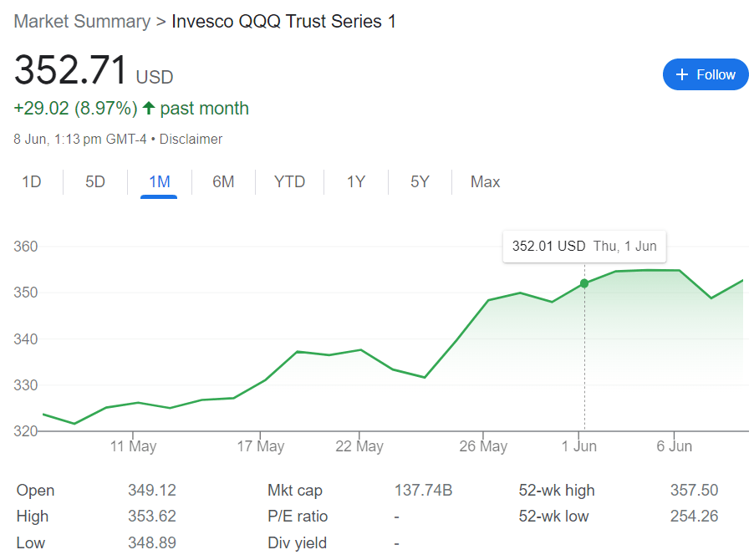Open the Market Summary breadcrumb link
The image size is (754, 560).
[x=82, y=21]
